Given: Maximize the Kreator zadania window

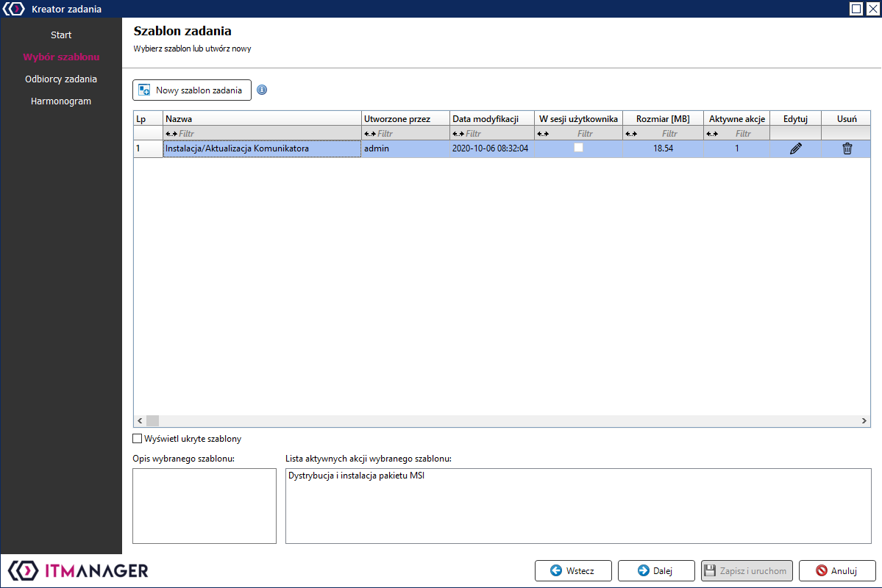Looking at the screenshot, I should pyautogui.click(x=856, y=8).
